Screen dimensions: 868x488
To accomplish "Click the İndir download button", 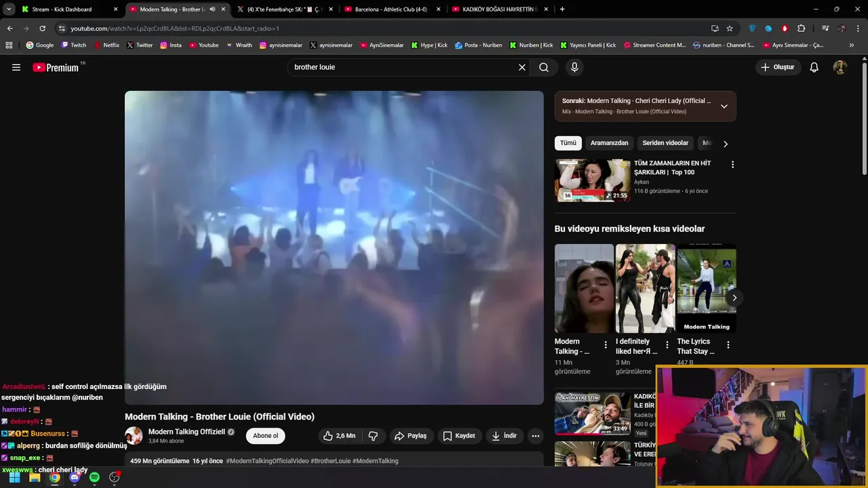I will (505, 436).
